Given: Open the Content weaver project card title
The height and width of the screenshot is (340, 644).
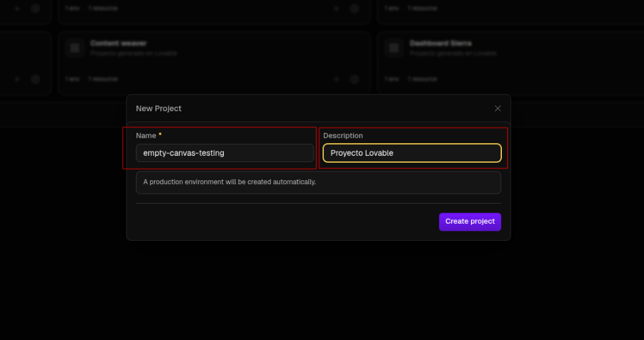Looking at the screenshot, I should coord(118,43).
